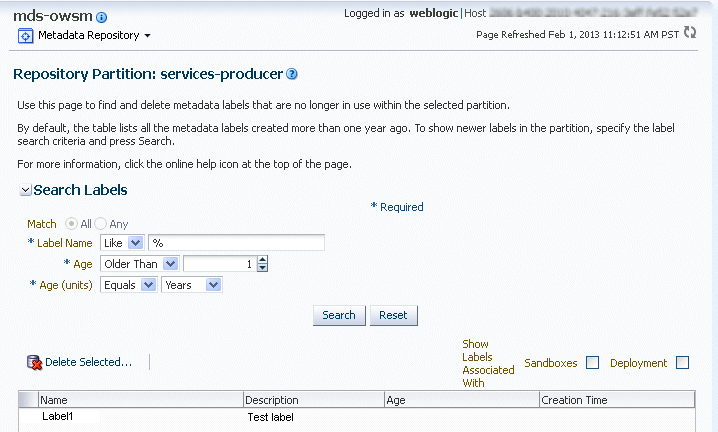This screenshot has height=432, width=718.
Task: Collapse the Search Labels section
Action: [25, 190]
